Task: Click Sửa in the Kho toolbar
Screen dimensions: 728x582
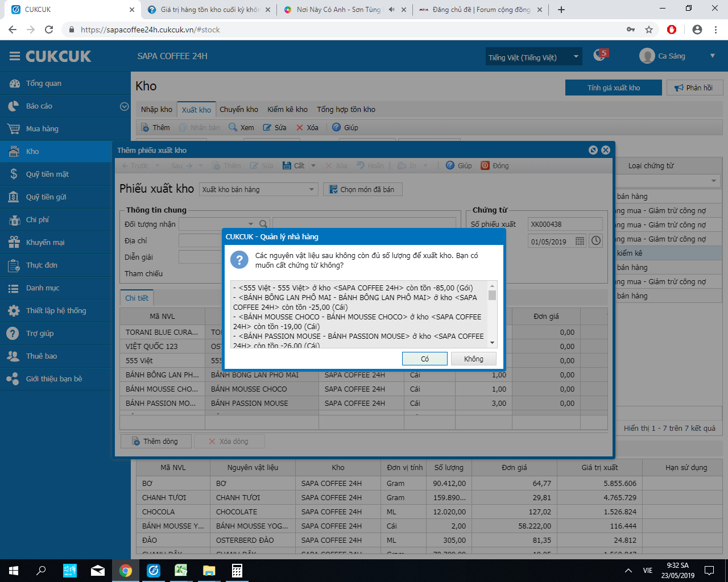Action: (275, 127)
